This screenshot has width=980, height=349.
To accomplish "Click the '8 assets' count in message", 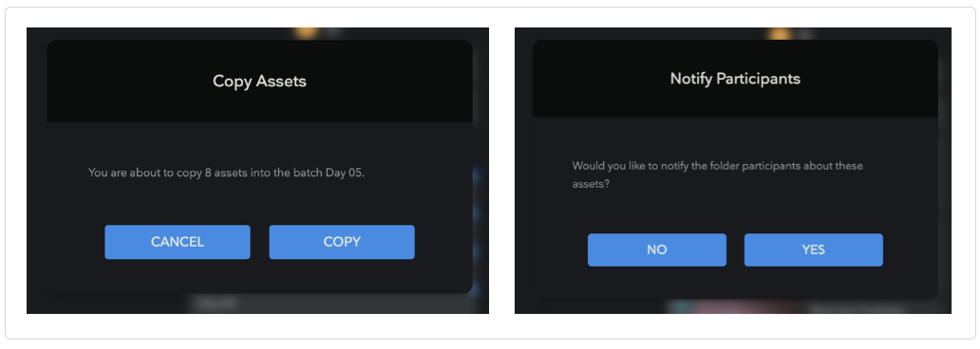I will pyautogui.click(x=226, y=173).
